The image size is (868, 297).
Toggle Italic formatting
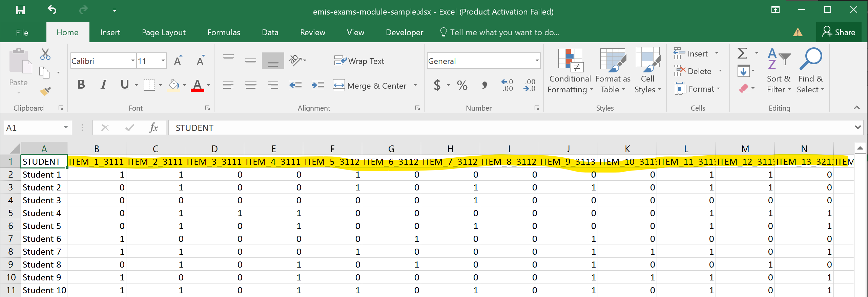[x=103, y=85]
